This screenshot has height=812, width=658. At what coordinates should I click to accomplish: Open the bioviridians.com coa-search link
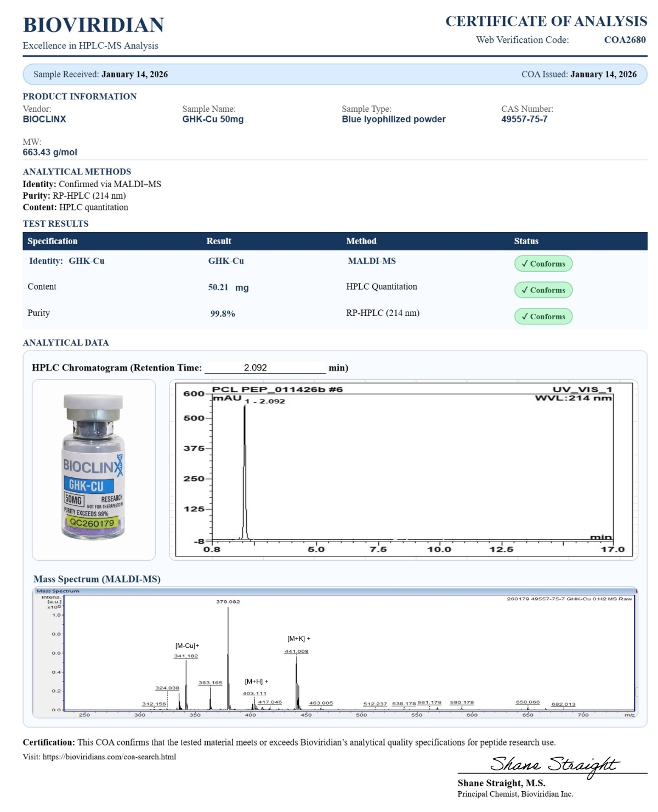click(109, 757)
